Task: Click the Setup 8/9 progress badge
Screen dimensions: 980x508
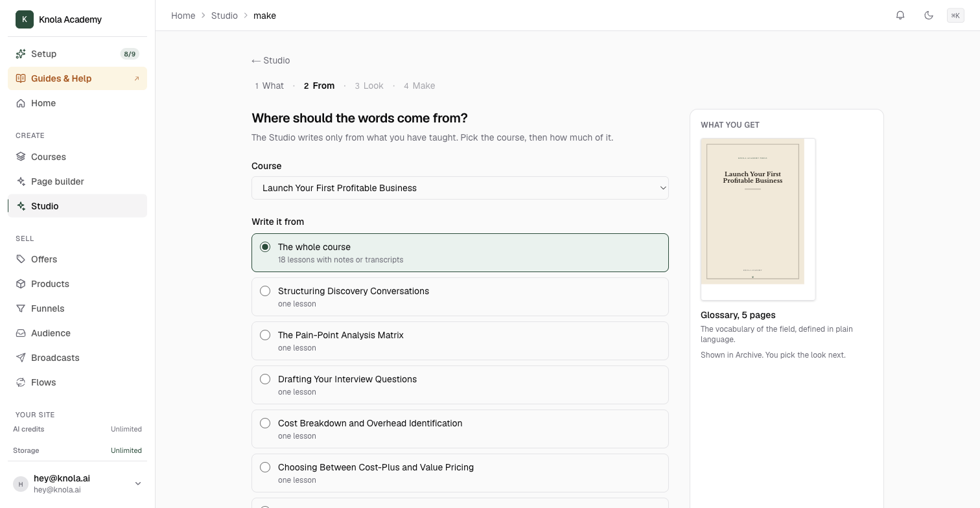Action: [130, 54]
